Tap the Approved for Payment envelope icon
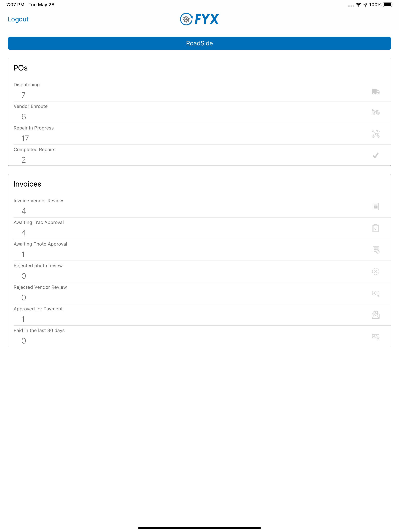 375,314
